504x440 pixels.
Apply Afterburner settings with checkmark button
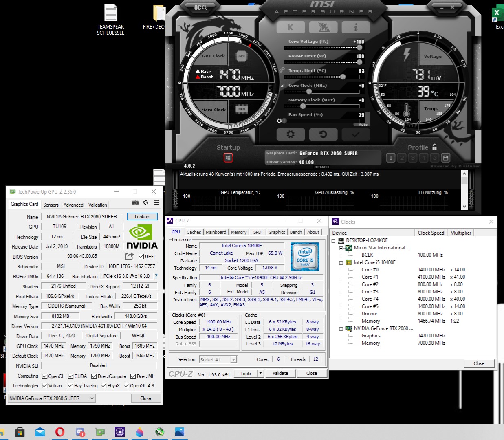click(356, 134)
